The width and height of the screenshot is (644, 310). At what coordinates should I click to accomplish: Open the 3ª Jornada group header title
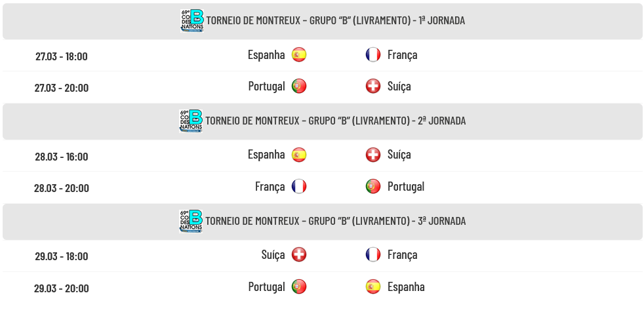coord(336,221)
